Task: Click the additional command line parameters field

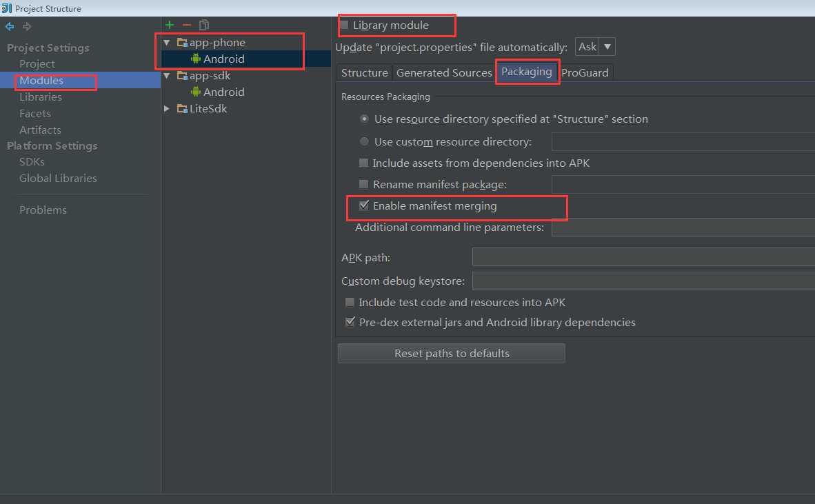Action: pyautogui.click(x=683, y=227)
